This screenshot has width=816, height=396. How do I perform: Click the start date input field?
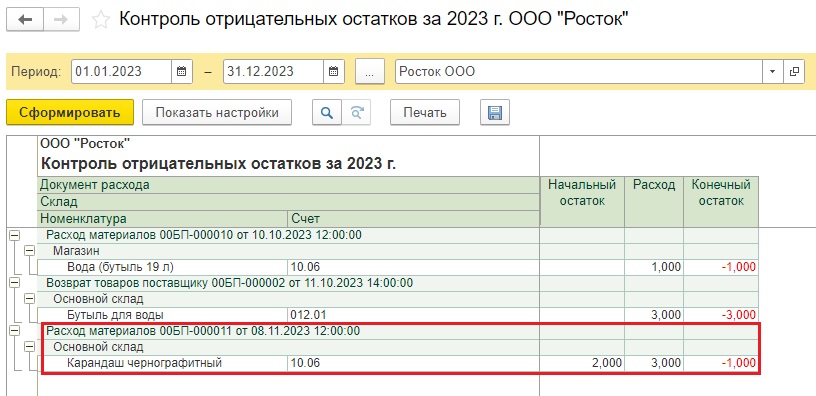[122, 72]
